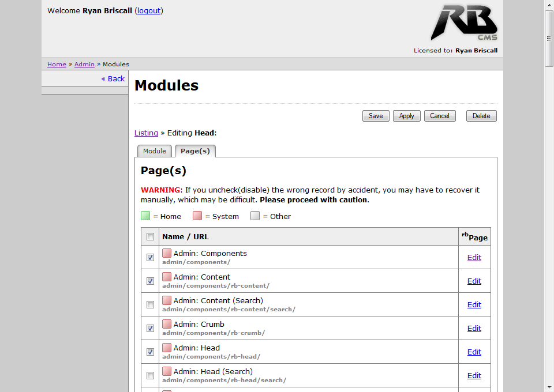The image size is (554, 392).
Task: Open Edit link for Admin: Content
Action: tap(474, 281)
